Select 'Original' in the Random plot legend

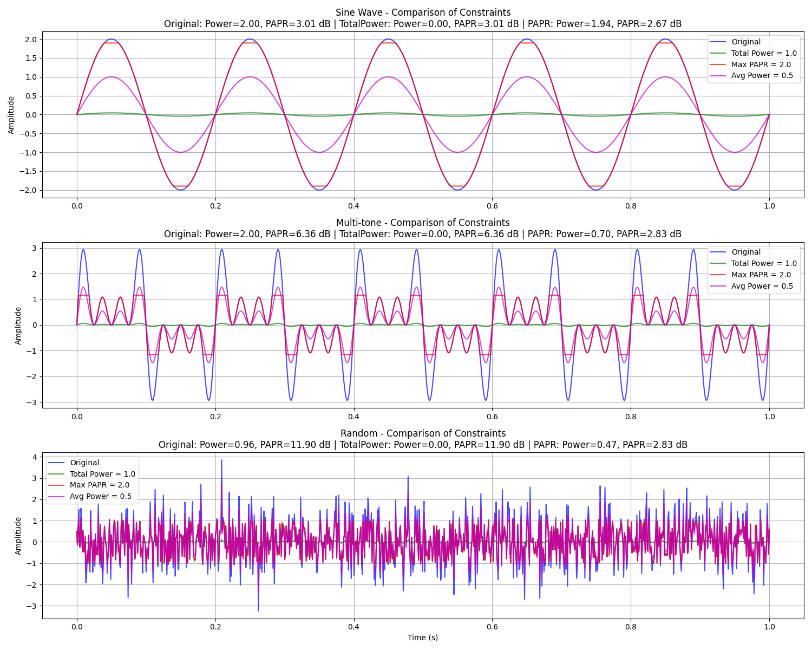84,463
